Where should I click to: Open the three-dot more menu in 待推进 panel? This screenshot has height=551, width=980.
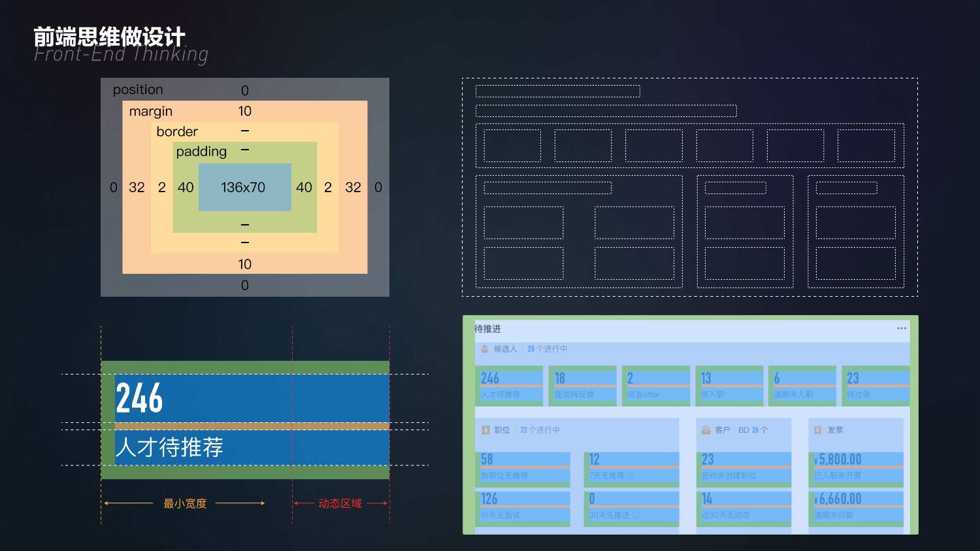[x=902, y=328]
